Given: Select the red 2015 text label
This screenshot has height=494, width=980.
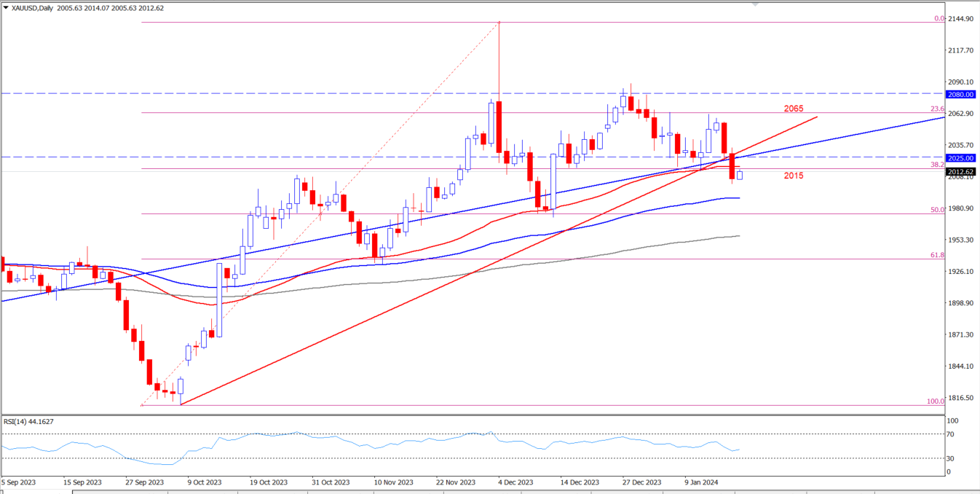Looking at the screenshot, I should click(794, 176).
